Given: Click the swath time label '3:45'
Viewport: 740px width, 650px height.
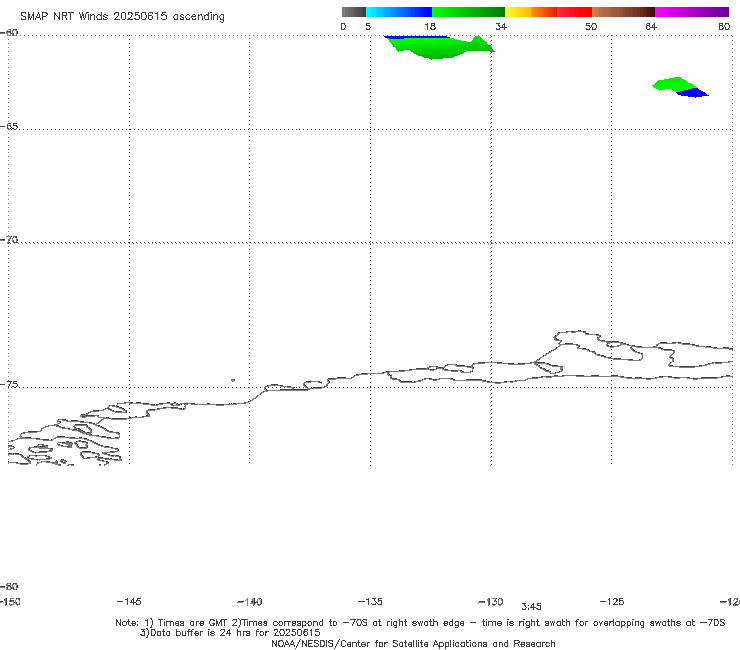Looking at the screenshot, I should (x=531, y=607).
